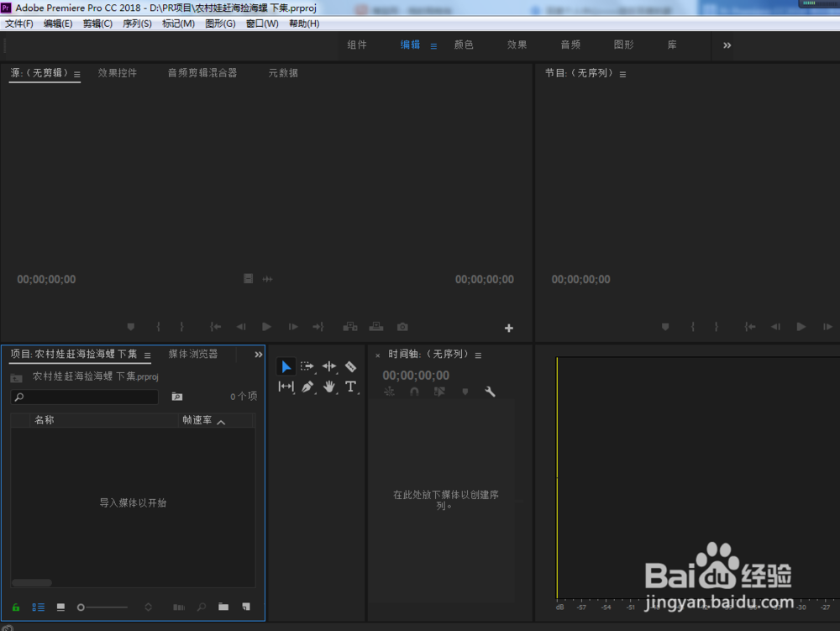This screenshot has width=840, height=631.
Task: Pick the Track Select Forward tool
Action: tap(307, 366)
